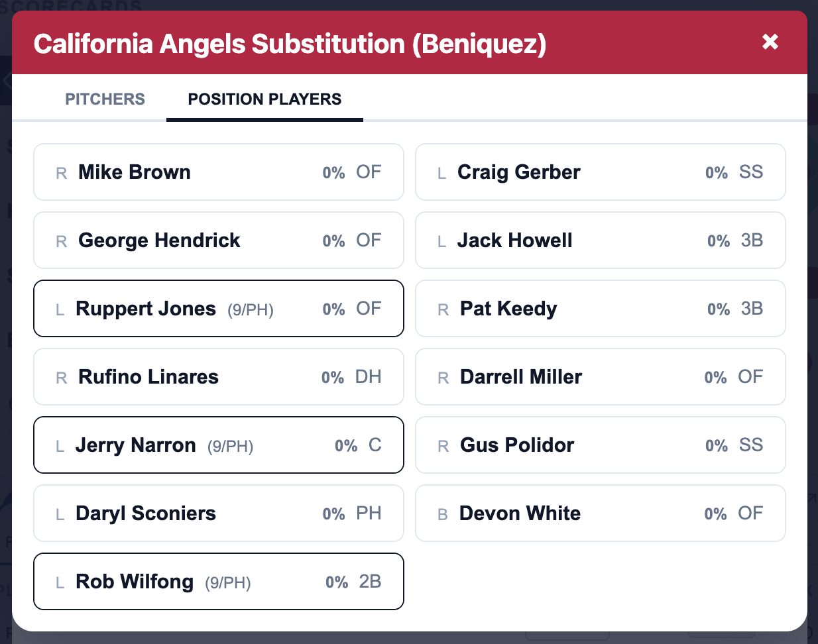The width and height of the screenshot is (818, 644).
Task: Substitute Rufino Linares at DH
Action: (x=219, y=376)
